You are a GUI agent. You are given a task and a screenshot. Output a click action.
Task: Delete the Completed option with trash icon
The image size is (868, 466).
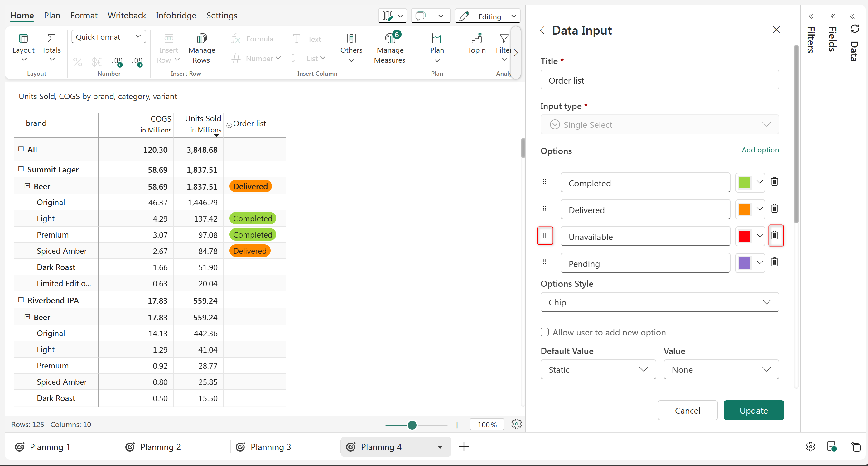(x=774, y=182)
